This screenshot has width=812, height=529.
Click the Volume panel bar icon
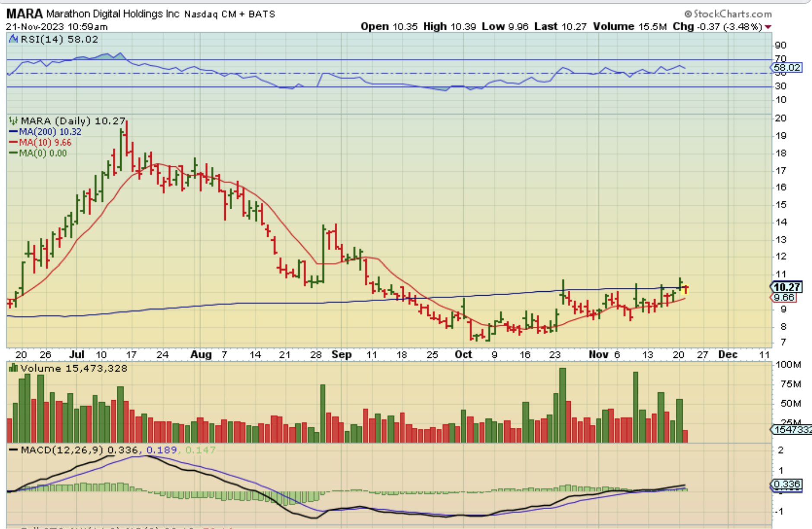13,368
